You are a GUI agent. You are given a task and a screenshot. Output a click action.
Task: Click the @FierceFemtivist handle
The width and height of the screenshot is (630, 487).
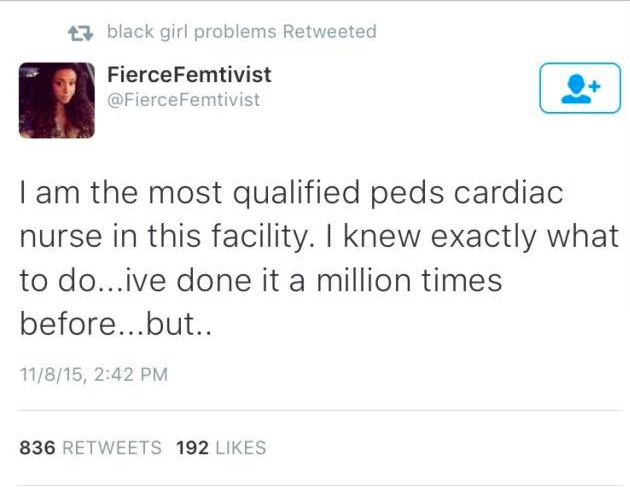[181, 99]
